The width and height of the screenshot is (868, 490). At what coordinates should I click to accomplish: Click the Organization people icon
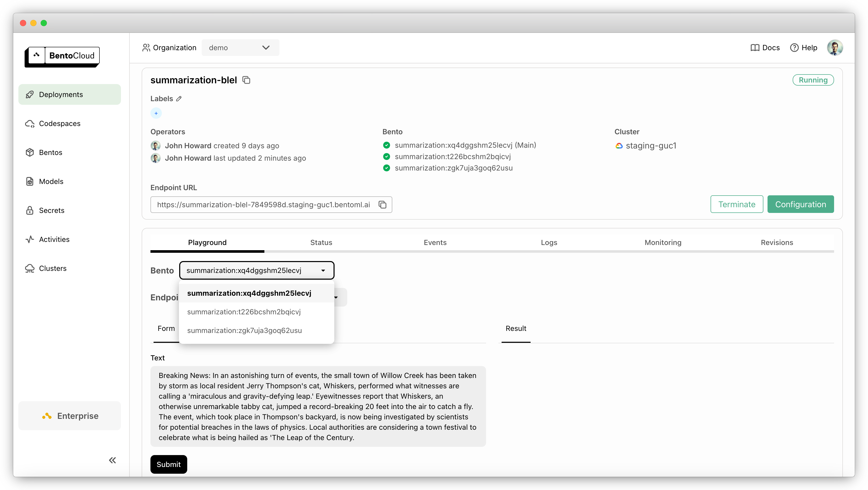pos(146,48)
